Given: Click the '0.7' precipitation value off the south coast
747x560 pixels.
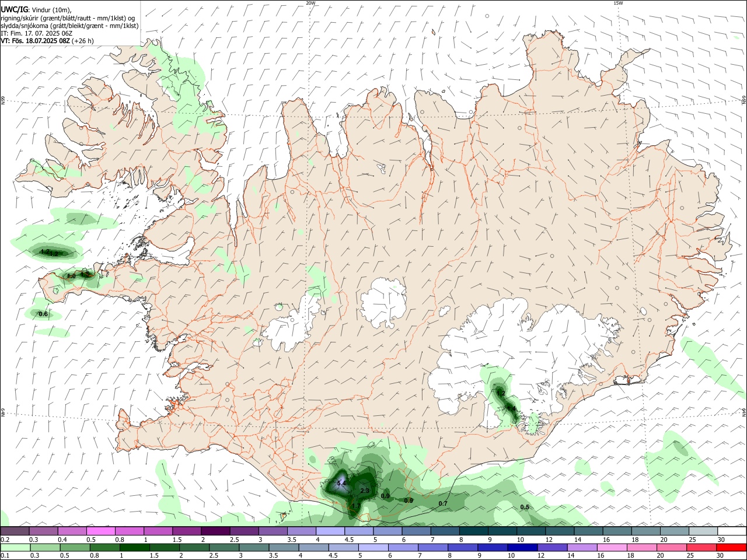Looking at the screenshot, I should [443, 503].
